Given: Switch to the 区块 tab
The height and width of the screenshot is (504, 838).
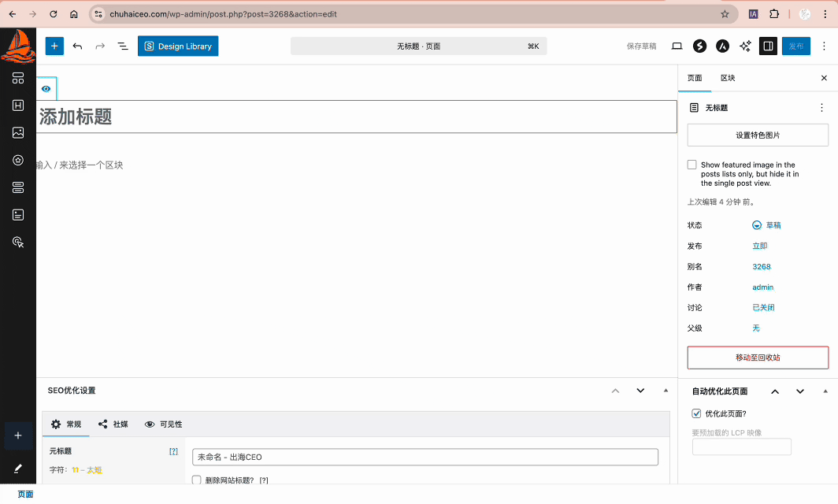Looking at the screenshot, I should [728, 78].
